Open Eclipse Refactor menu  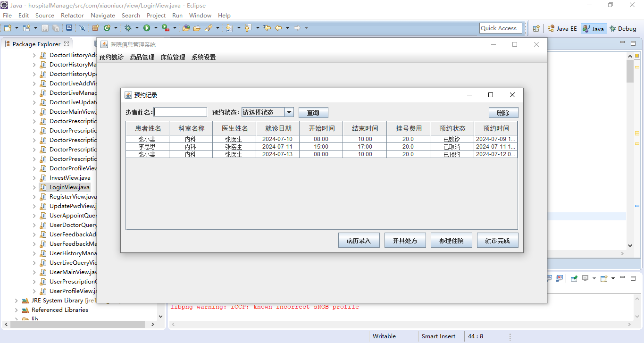pyautogui.click(x=72, y=15)
